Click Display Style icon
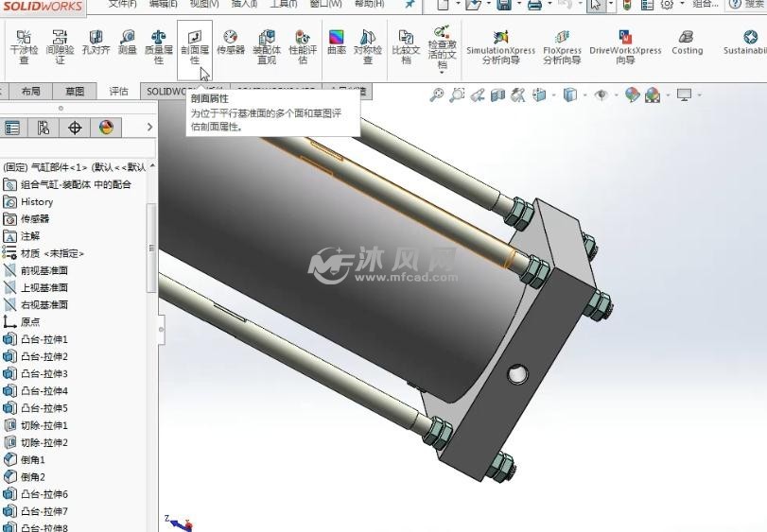Image resolution: width=767 pixels, height=532 pixels. pos(570,94)
